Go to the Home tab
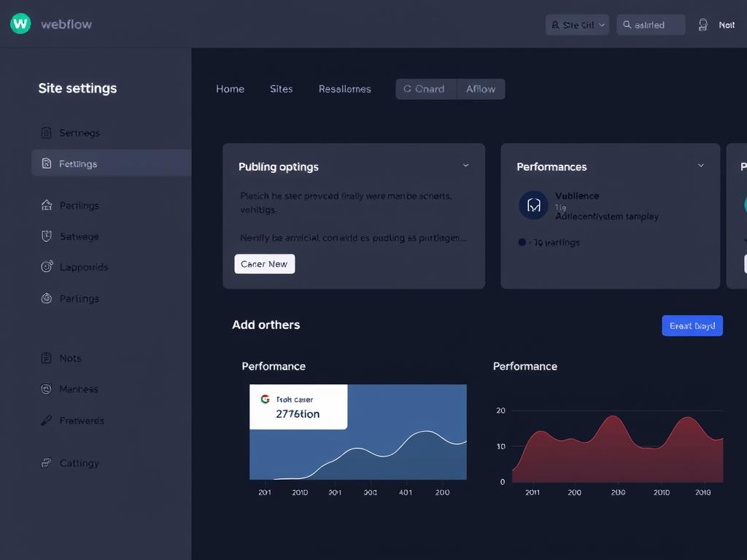The width and height of the screenshot is (747, 560). point(230,89)
